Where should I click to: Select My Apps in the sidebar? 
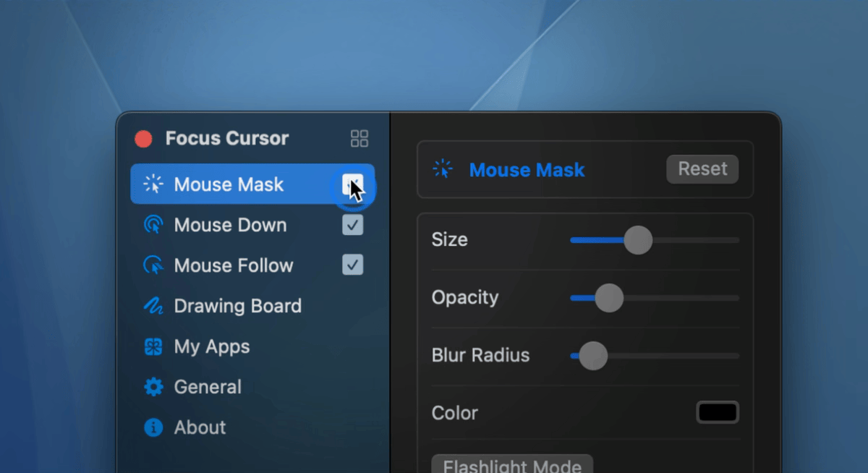211,346
